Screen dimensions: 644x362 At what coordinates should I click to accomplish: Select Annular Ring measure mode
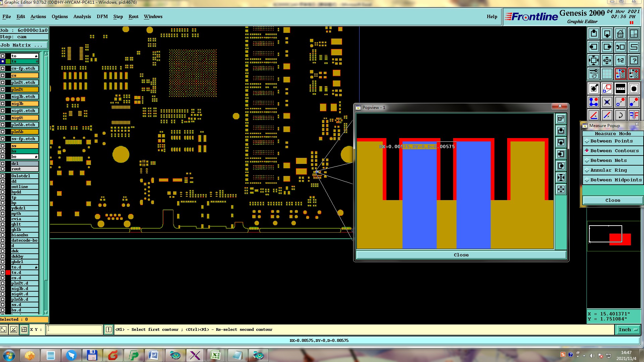608,170
